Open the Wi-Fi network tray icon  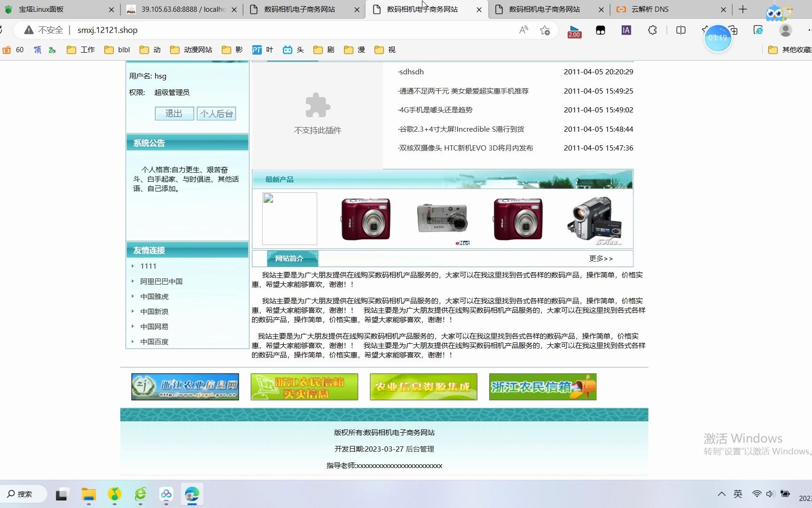[x=757, y=494]
